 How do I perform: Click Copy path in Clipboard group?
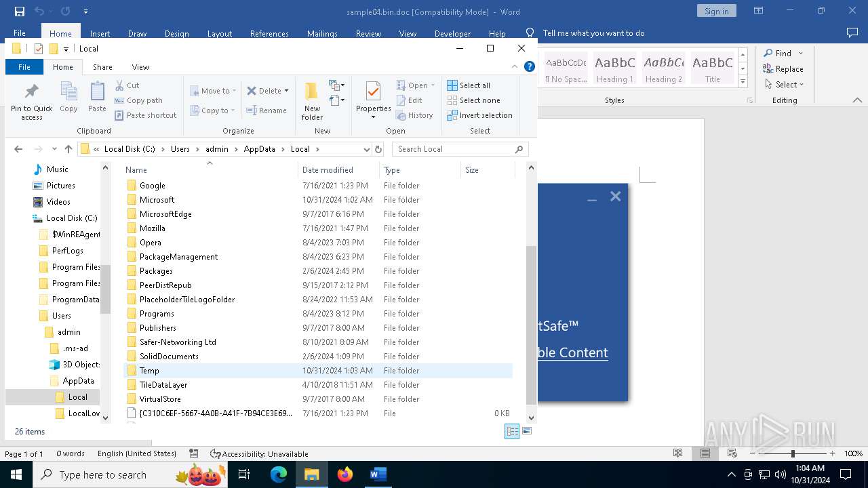click(139, 100)
